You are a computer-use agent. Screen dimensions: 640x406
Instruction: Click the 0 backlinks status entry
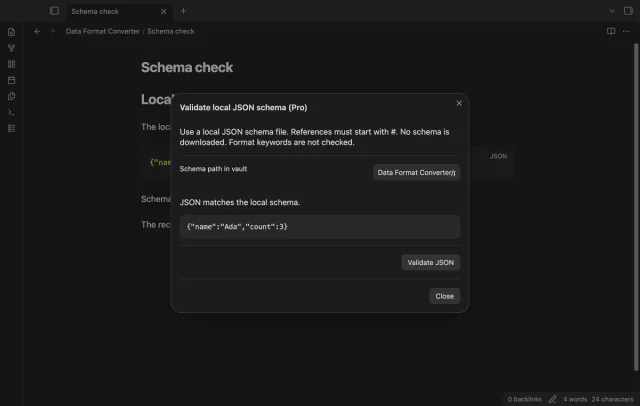(524, 399)
